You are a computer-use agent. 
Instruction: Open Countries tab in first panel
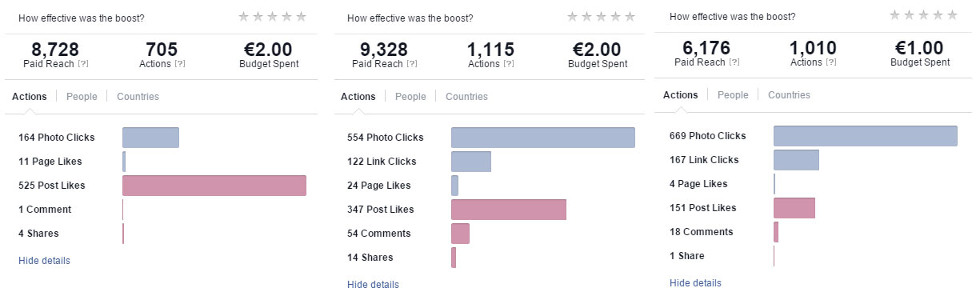click(x=138, y=97)
